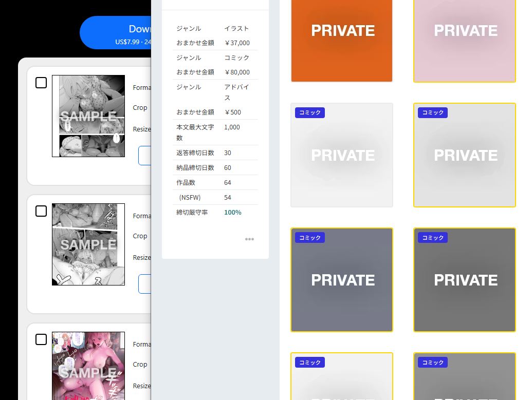Click the 返答締切日数 label

coord(195,153)
